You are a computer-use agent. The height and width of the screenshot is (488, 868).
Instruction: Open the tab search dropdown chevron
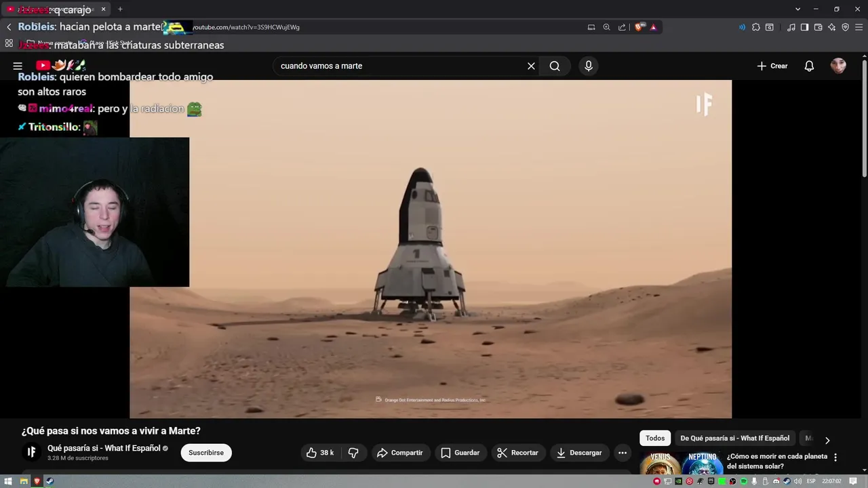[797, 9]
